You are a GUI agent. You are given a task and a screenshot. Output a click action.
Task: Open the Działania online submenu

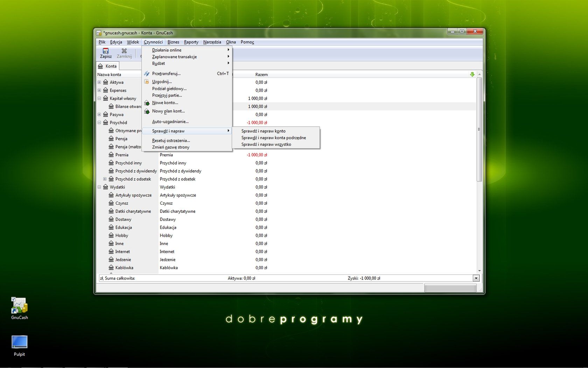(x=187, y=50)
